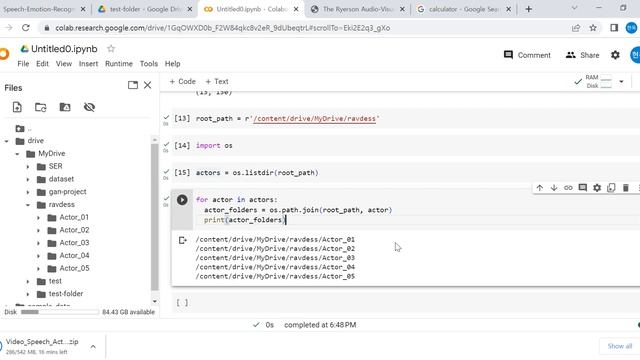Add a comment on the cell

582,188
